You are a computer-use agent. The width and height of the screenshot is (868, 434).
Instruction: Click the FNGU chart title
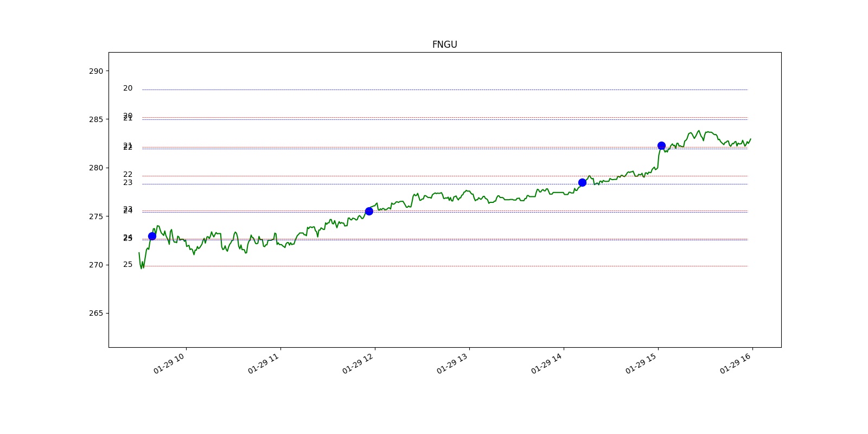click(444, 44)
